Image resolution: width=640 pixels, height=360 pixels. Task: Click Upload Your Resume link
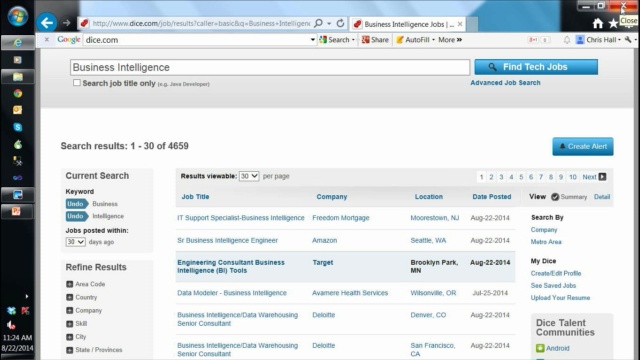coord(560,298)
